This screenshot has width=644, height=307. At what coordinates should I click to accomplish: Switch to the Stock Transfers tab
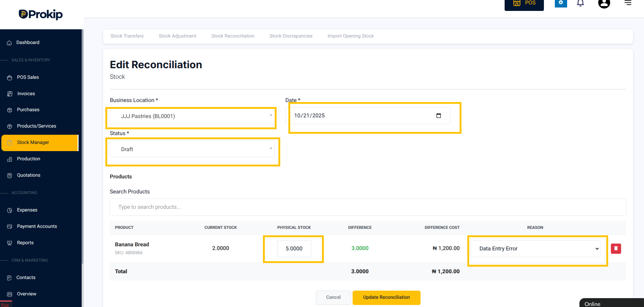tap(127, 36)
